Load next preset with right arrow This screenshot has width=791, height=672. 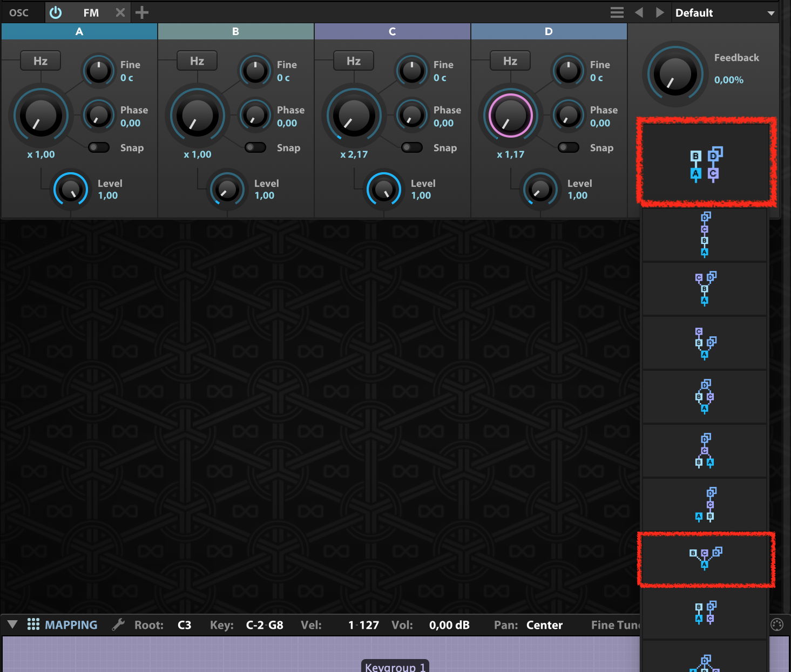tap(660, 12)
